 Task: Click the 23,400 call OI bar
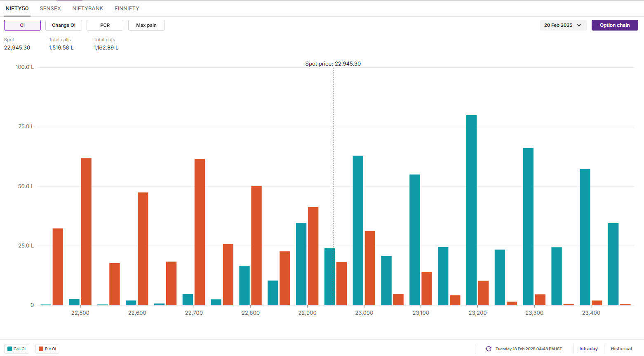tap(585, 237)
